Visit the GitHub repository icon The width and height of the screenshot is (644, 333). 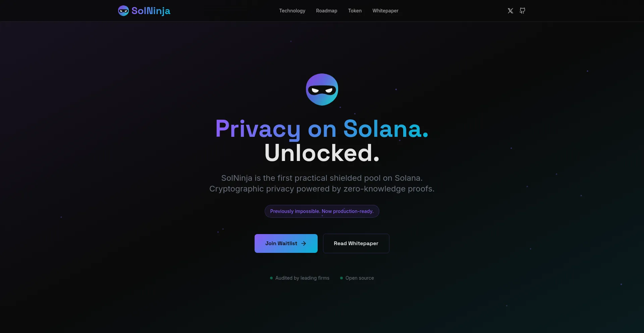(522, 11)
